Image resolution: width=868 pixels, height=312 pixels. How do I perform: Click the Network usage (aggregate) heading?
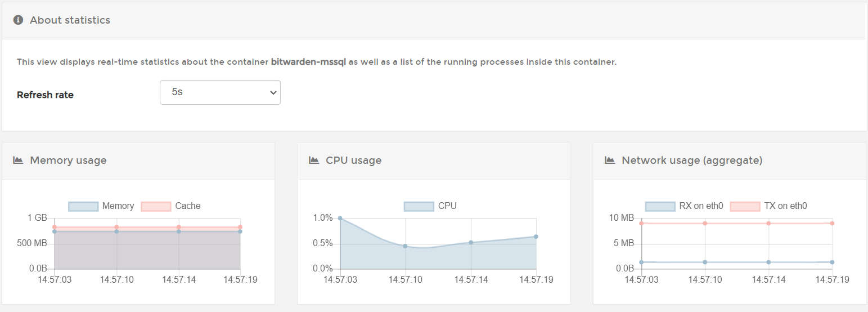pos(692,161)
